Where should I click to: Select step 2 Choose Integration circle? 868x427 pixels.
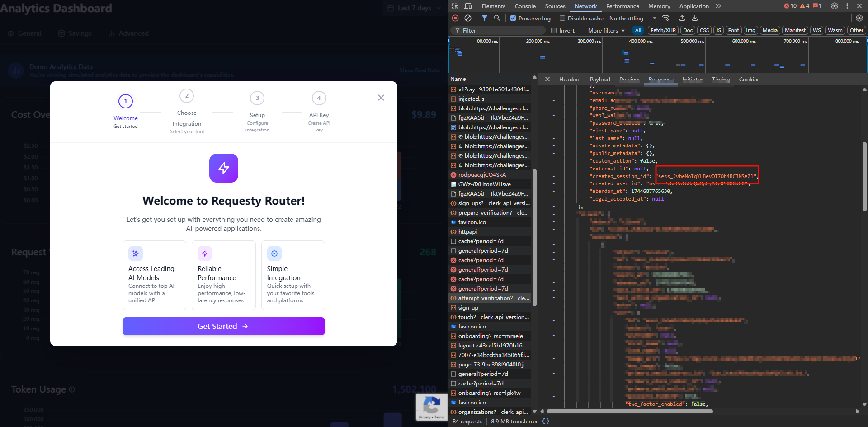(x=187, y=96)
